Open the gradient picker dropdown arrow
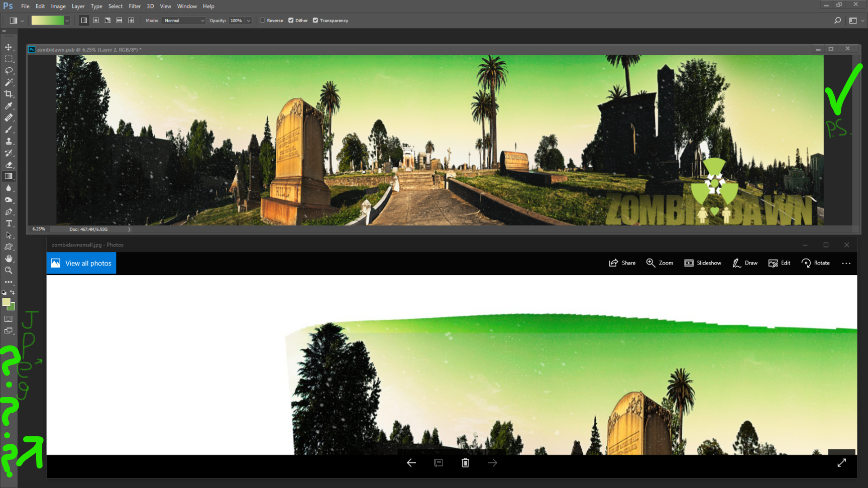The width and height of the screenshot is (868, 488). 67,21
